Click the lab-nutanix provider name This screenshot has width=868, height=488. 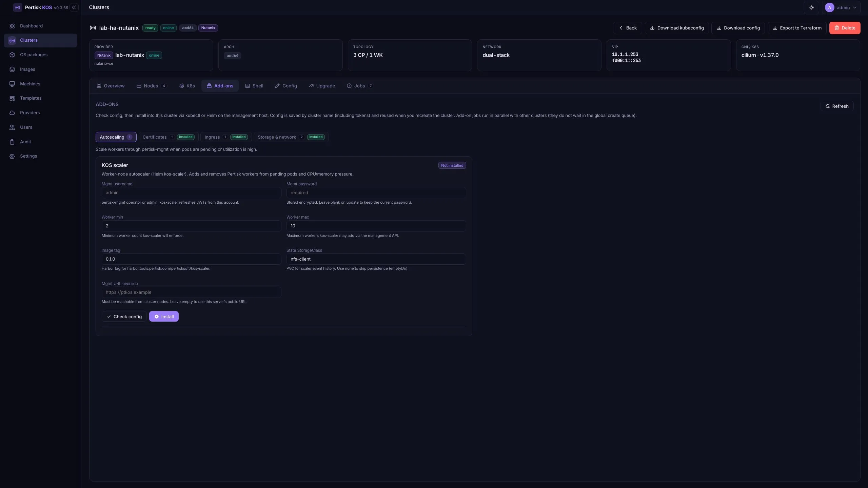tap(130, 55)
